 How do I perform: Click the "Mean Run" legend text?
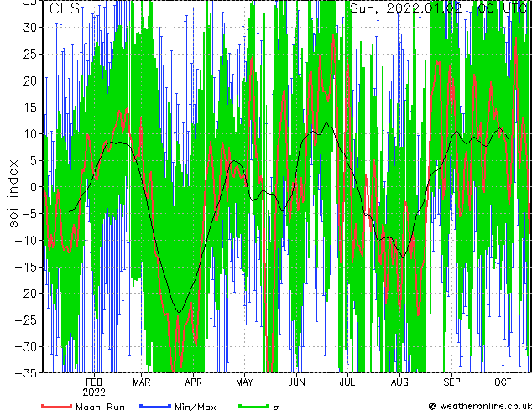coord(100,407)
